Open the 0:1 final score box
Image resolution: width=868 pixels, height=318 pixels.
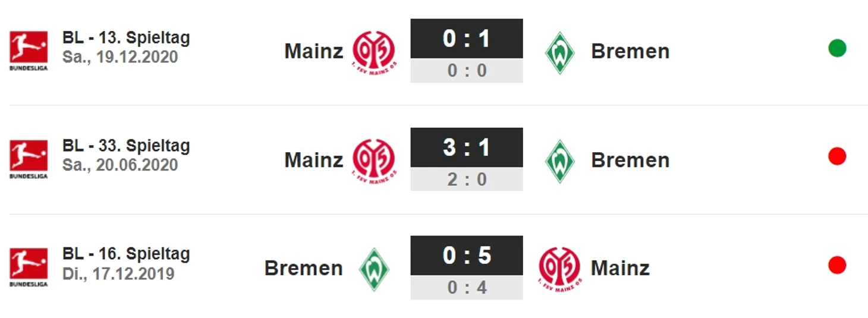(x=466, y=39)
